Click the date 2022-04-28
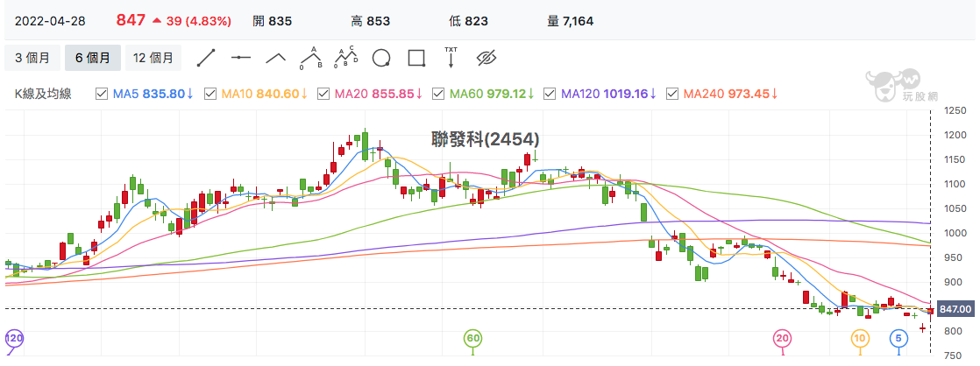The width and height of the screenshot is (980, 366). [50, 21]
